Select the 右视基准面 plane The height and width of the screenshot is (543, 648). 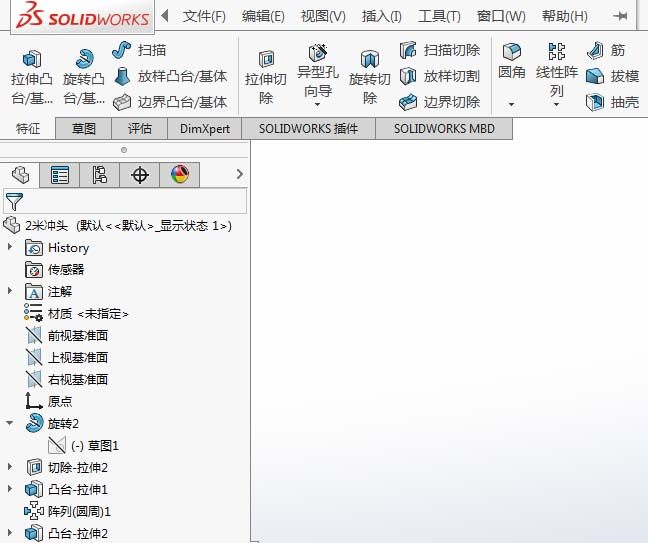point(67,379)
